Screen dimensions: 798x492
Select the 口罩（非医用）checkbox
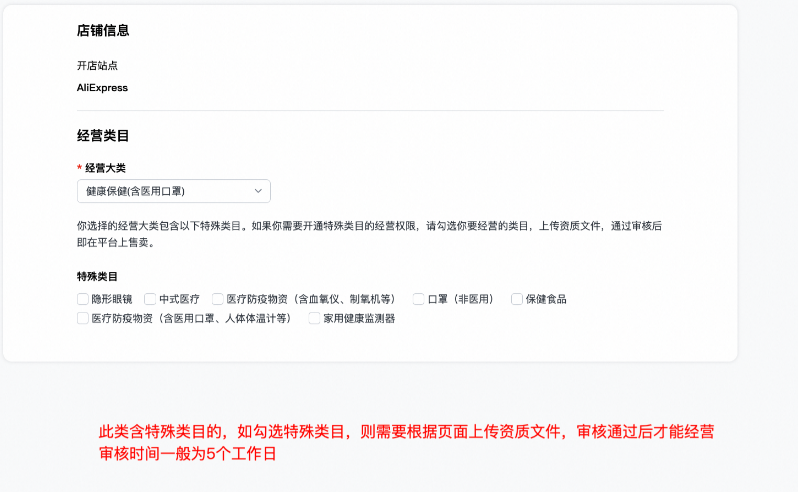click(x=418, y=299)
